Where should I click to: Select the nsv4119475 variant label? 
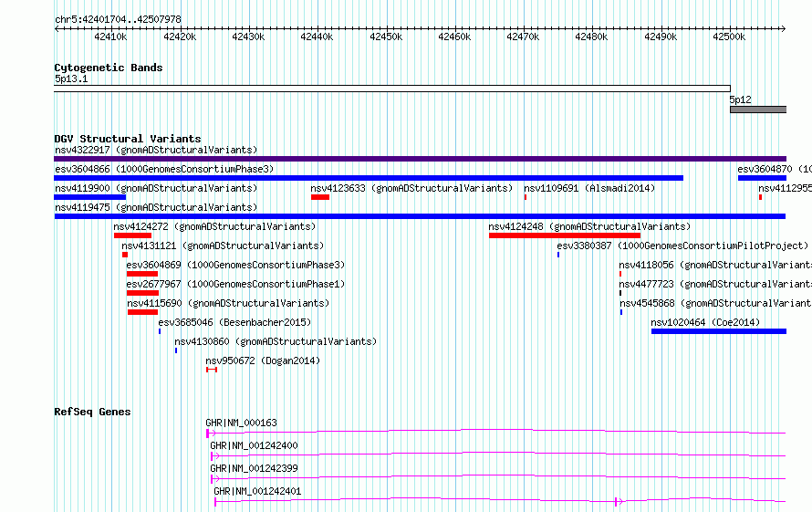(156, 207)
